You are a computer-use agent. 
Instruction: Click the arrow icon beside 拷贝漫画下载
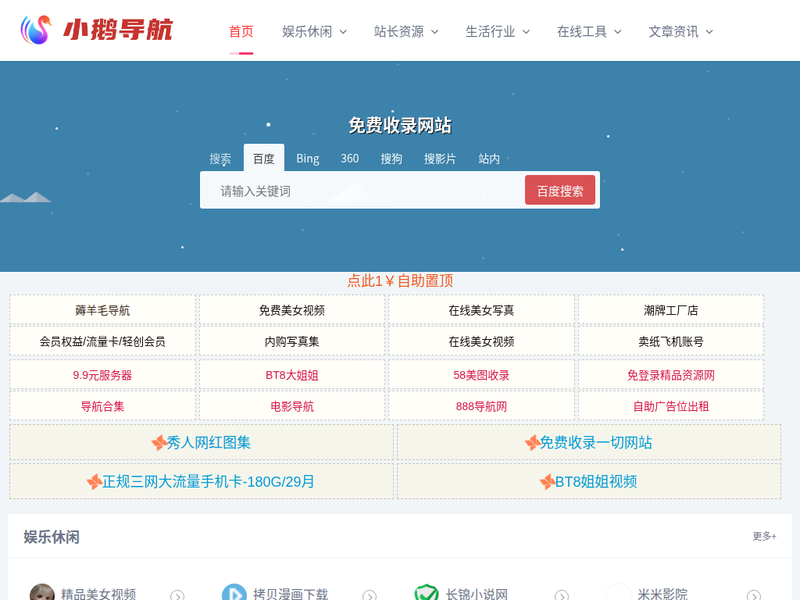point(369,595)
